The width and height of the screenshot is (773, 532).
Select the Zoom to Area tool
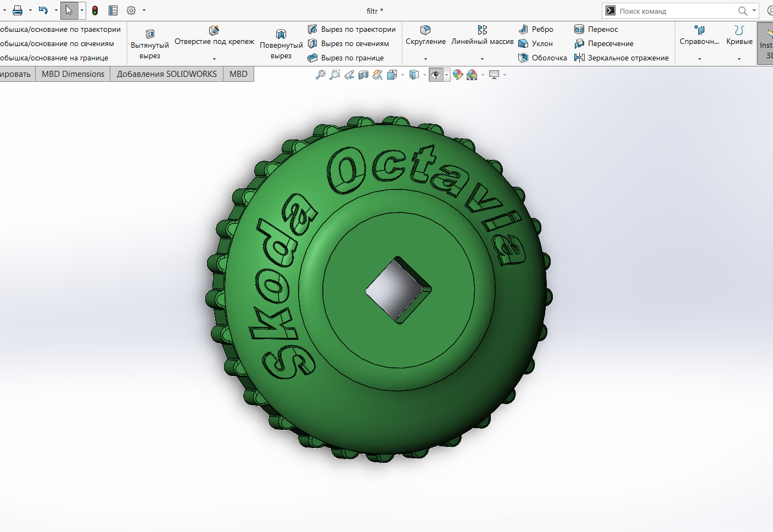click(334, 75)
